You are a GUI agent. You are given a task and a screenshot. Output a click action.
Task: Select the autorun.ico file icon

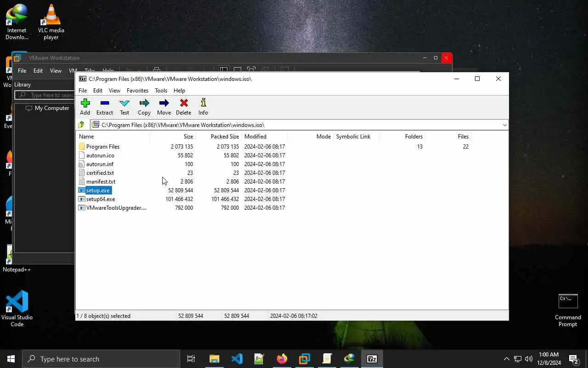tap(82, 155)
